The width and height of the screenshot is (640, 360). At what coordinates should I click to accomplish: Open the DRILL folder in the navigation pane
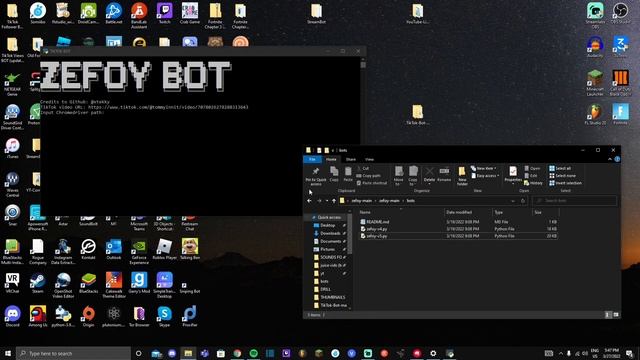click(325, 289)
